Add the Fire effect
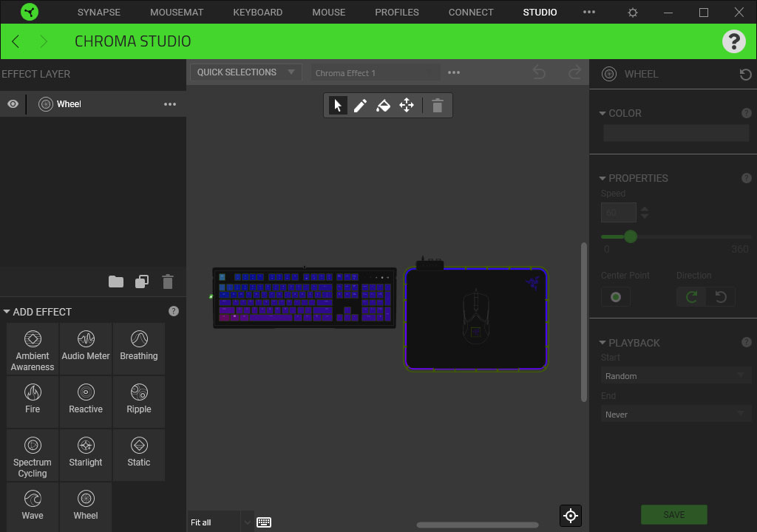This screenshot has height=532, width=757. click(x=33, y=402)
